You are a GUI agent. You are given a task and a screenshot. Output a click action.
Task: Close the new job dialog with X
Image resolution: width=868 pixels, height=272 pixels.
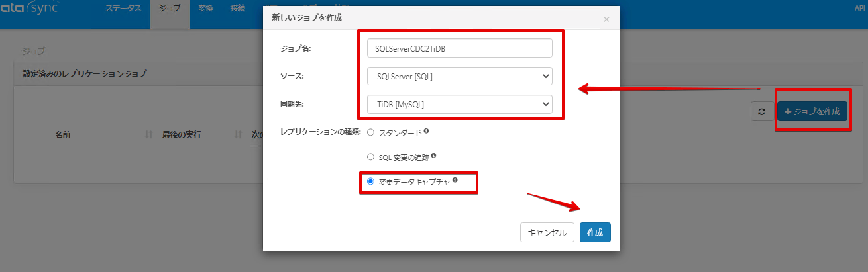click(x=606, y=19)
